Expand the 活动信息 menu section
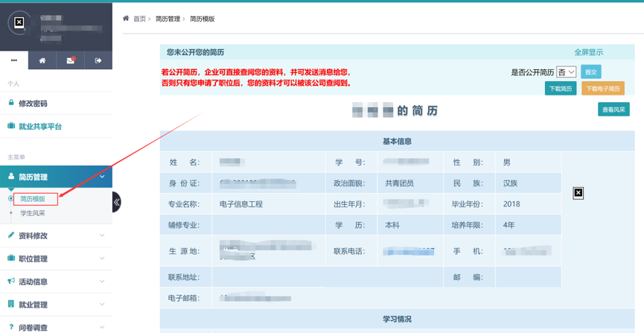644x333 pixels. 56,282
